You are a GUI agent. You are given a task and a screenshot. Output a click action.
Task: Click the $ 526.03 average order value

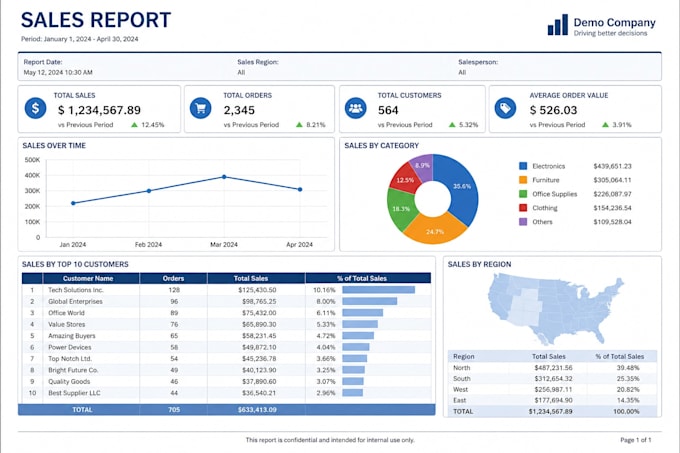[553, 110]
